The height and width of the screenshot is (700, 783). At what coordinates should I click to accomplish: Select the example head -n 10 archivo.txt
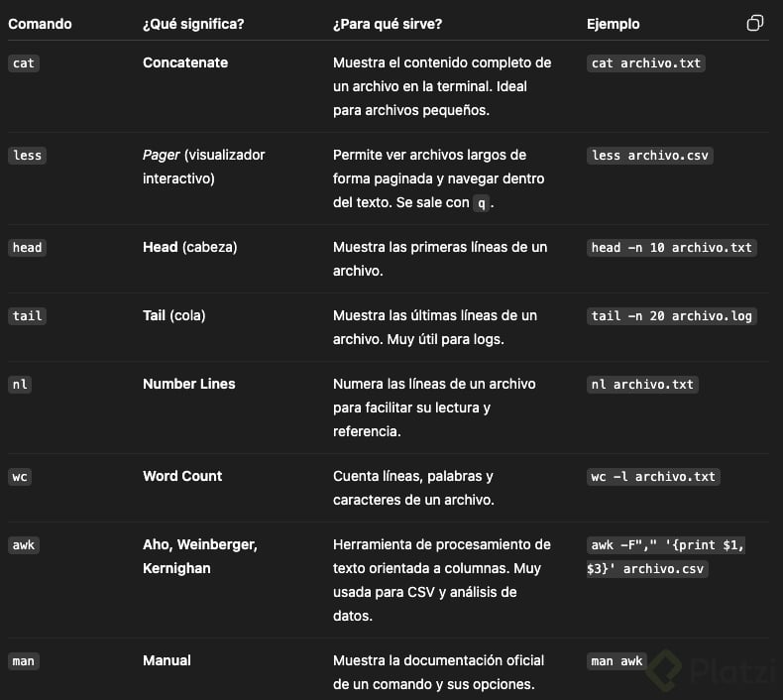(671, 248)
